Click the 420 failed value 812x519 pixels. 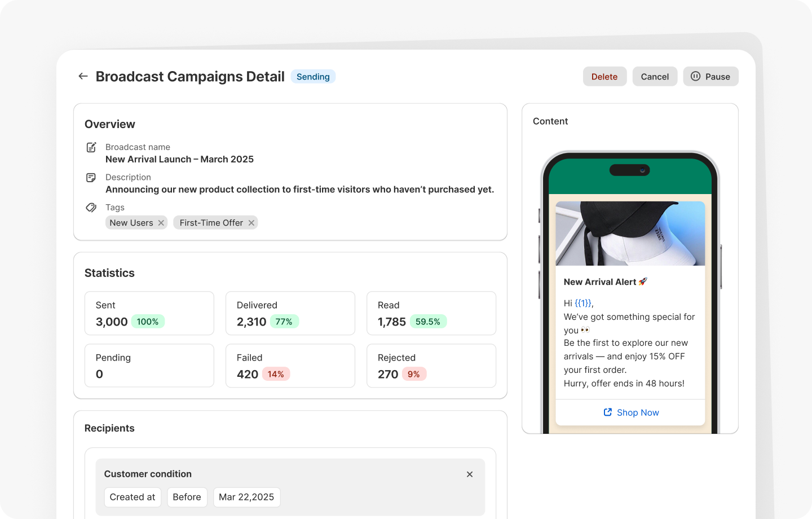point(248,375)
